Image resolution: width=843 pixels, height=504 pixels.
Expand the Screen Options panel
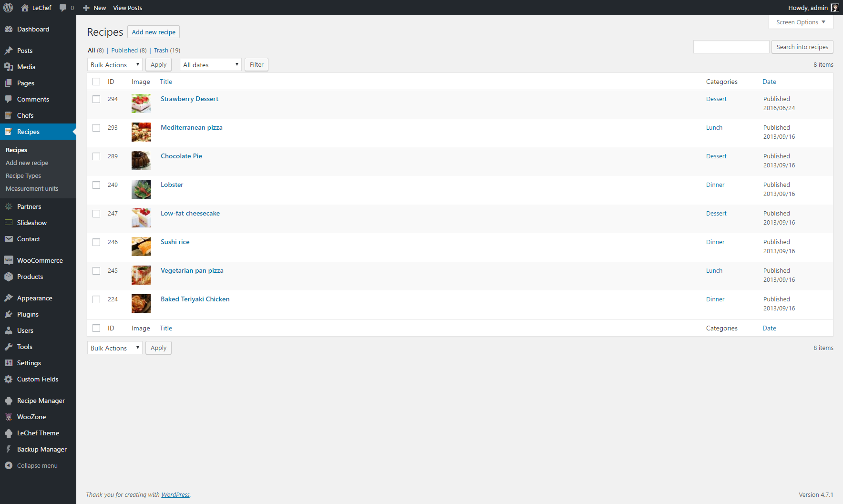(800, 22)
